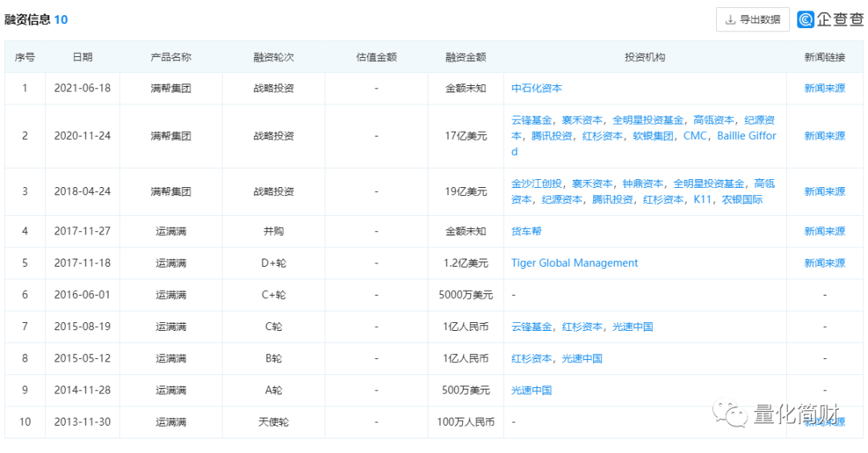The height and width of the screenshot is (453, 868).
Task: Click the 序号 column header
Action: 25,57
